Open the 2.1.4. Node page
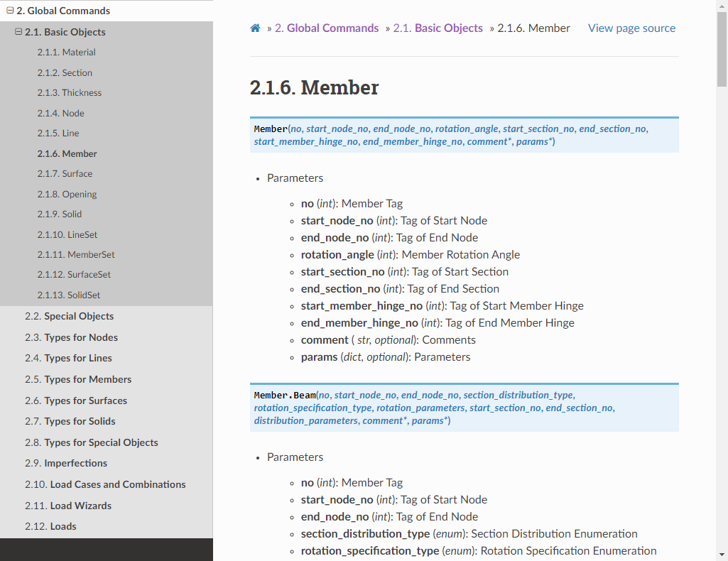Screen dimensions: 728x561 60,113
